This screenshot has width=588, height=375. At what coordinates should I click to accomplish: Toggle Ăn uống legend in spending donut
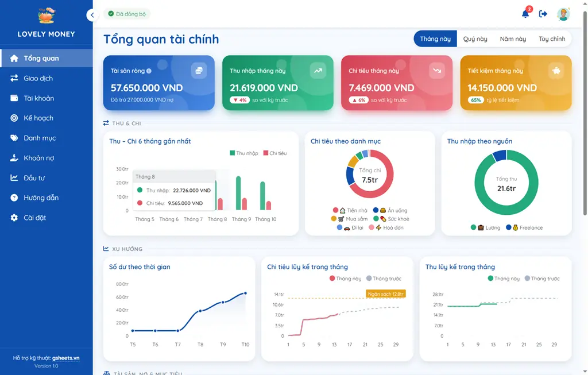(390, 210)
